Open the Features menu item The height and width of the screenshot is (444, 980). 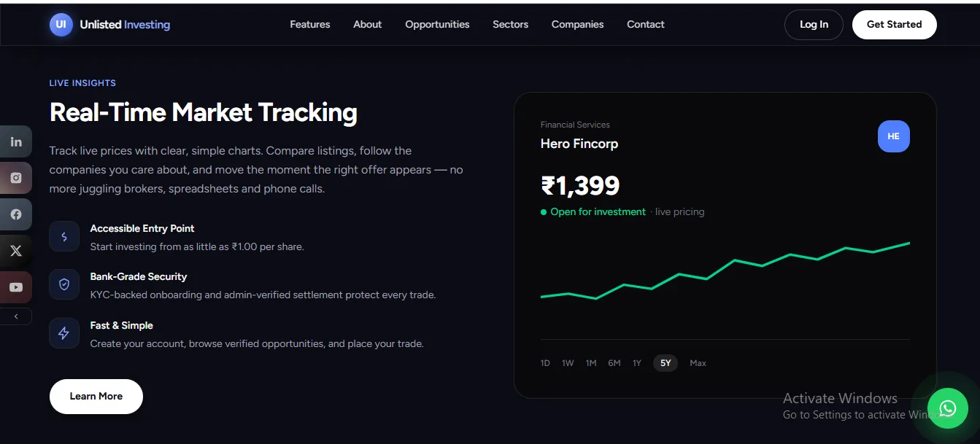pyautogui.click(x=310, y=24)
